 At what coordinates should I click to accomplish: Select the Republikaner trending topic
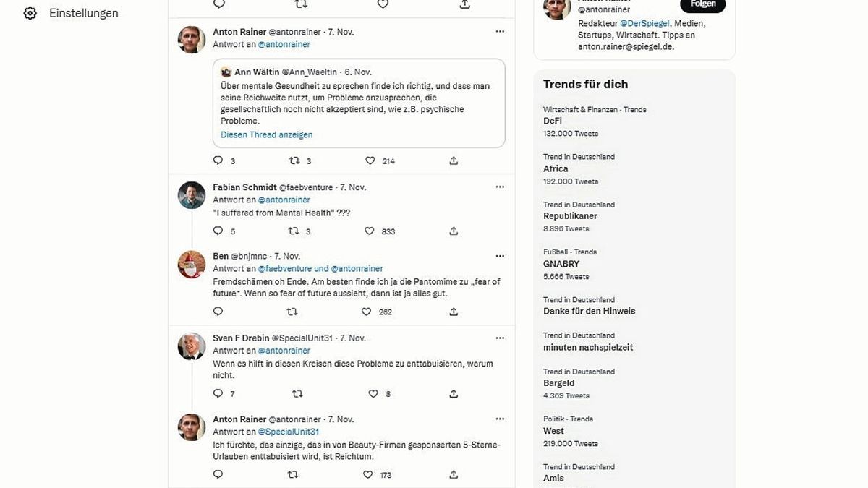pyautogui.click(x=570, y=216)
